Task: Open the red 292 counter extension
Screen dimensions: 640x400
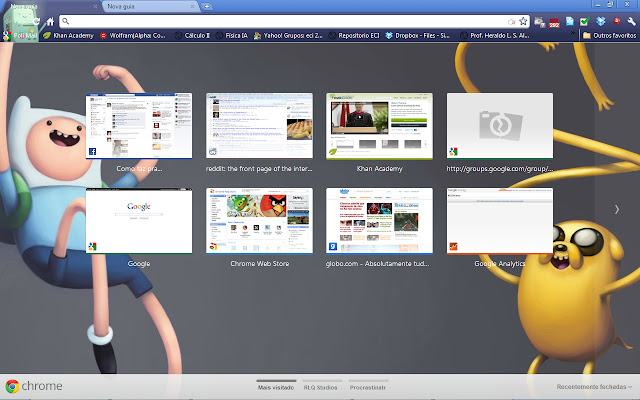Action: [554, 22]
